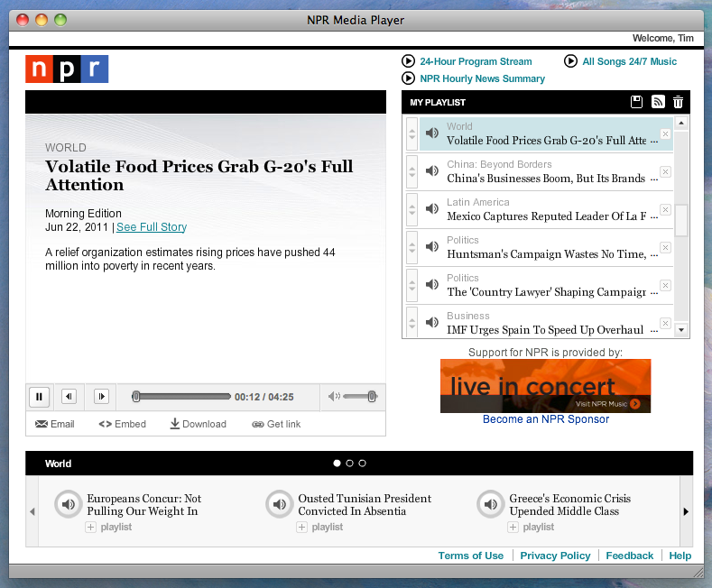Viewport: 712px width, 588px height.
Task: Open the See Full Story link
Action: pos(152,227)
